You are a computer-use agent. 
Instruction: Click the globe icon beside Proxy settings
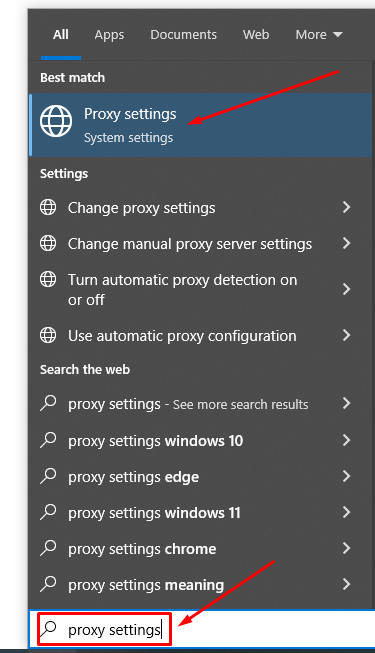tap(56, 121)
